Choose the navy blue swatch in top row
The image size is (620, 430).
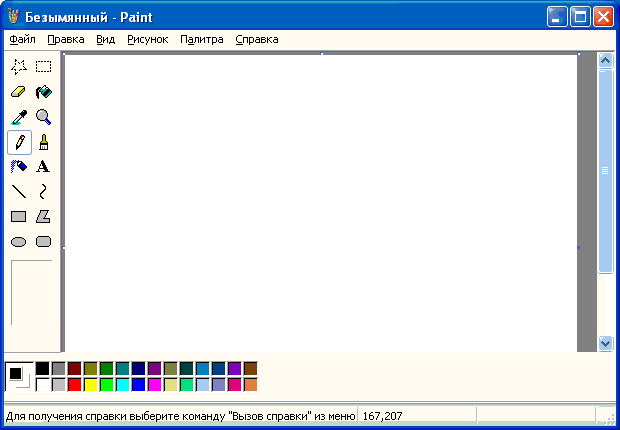click(139, 369)
